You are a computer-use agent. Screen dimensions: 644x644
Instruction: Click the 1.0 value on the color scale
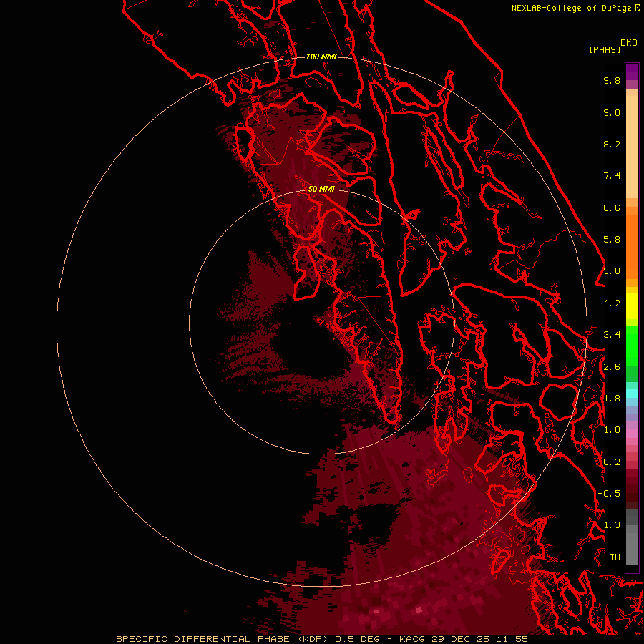click(612, 430)
